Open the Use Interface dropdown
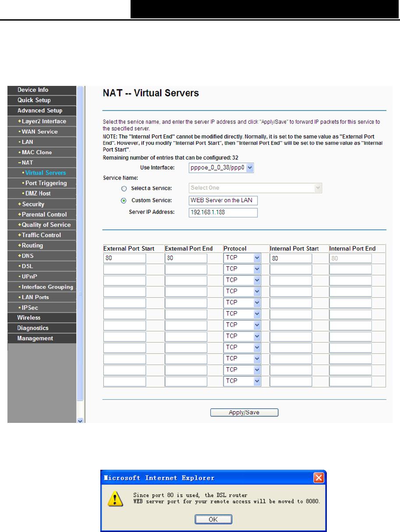Viewport: 400px width, 532px height. (222, 168)
